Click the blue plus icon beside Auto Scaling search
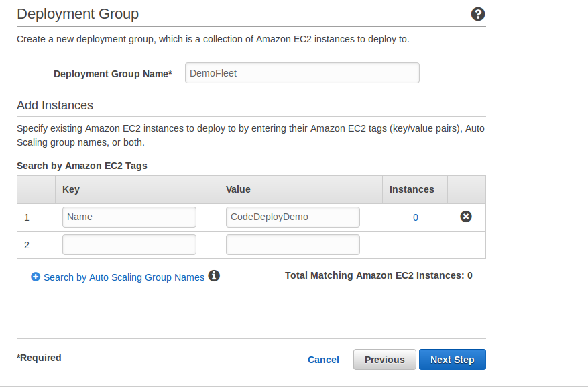The height and width of the screenshot is (392, 588). click(36, 277)
